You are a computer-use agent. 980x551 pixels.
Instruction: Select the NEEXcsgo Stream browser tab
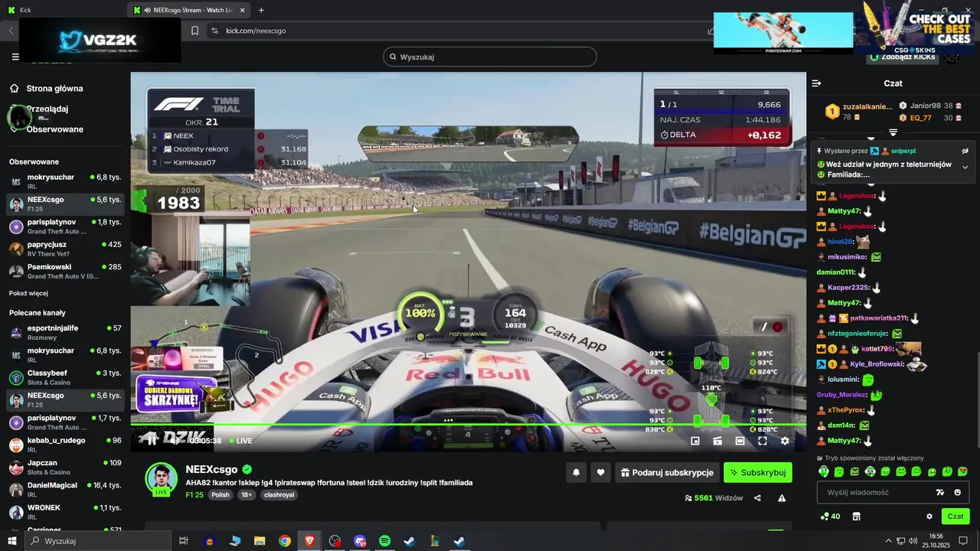(189, 10)
